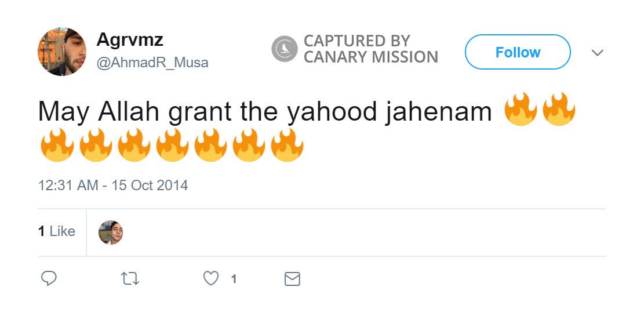Click the first fire emoji in the second row
This screenshot has width=644, height=312.
tap(57, 145)
